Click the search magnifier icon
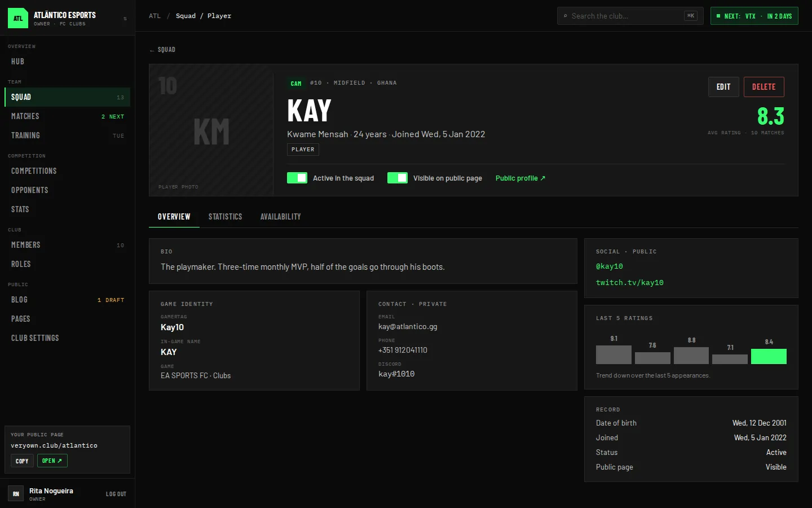 [x=565, y=16]
